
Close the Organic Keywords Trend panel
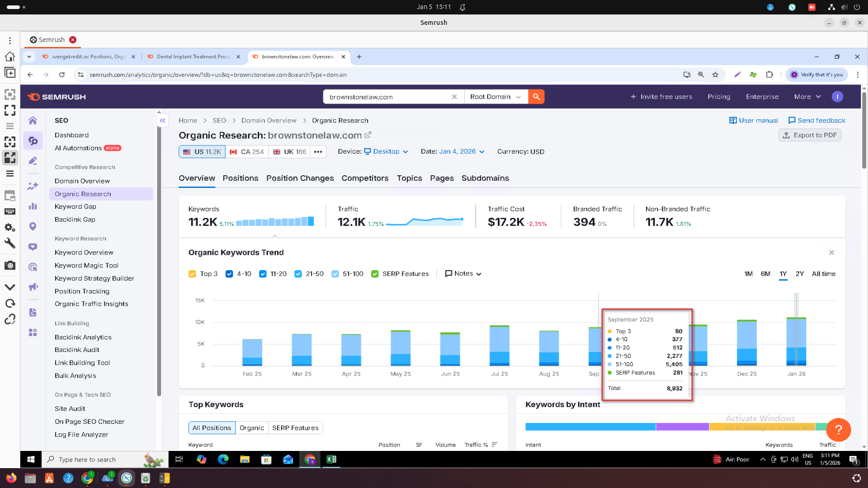click(x=831, y=253)
